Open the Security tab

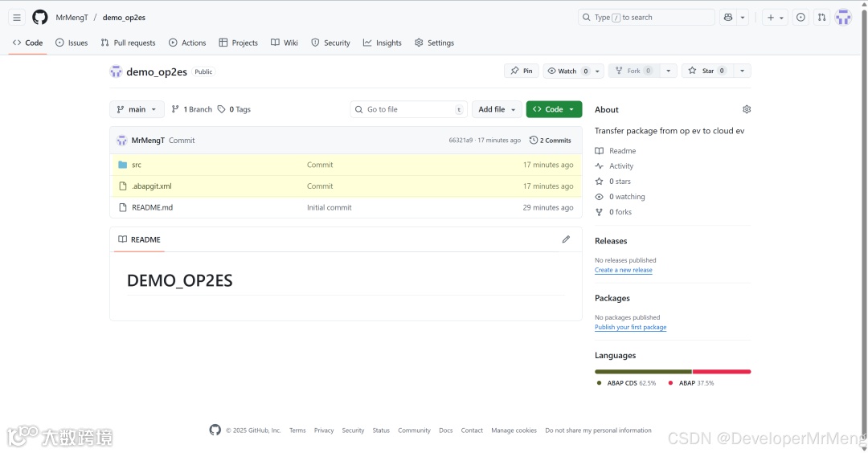pyautogui.click(x=330, y=43)
